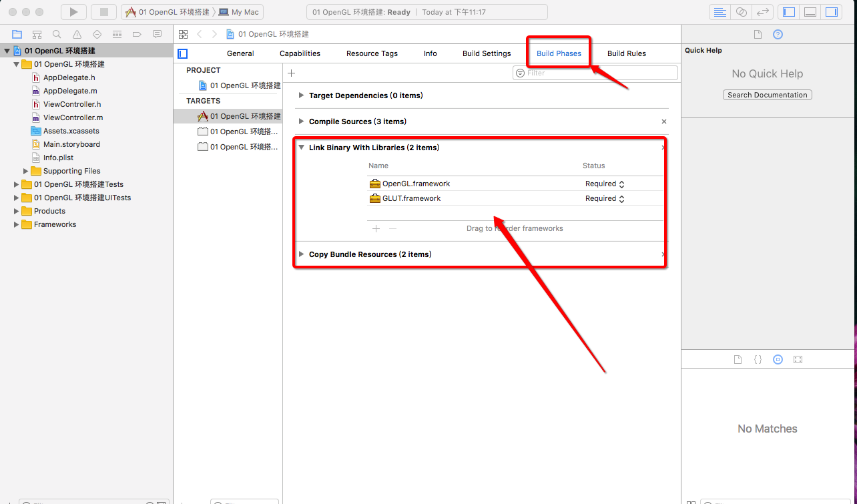Expand the 01 OpenGL 环境搭建Tests group
Screen dimensions: 857x504
tap(17, 184)
